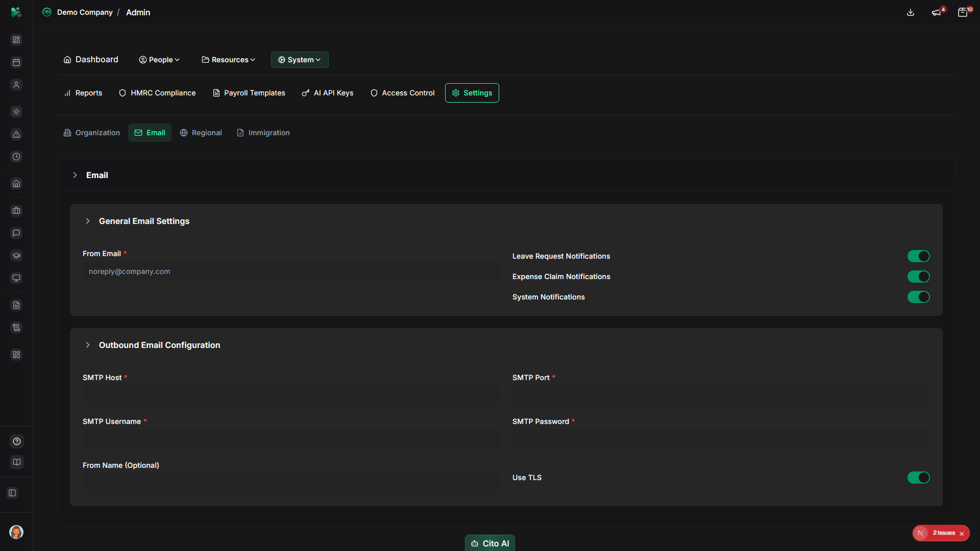This screenshot has height=551, width=980.
Task: Open the People dropdown menu
Action: 159,60
